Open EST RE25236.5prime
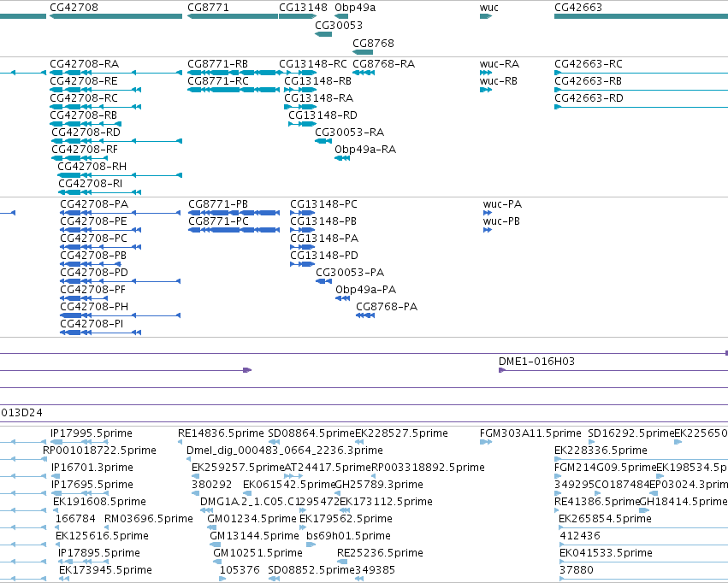The image size is (728, 583). pos(380,553)
